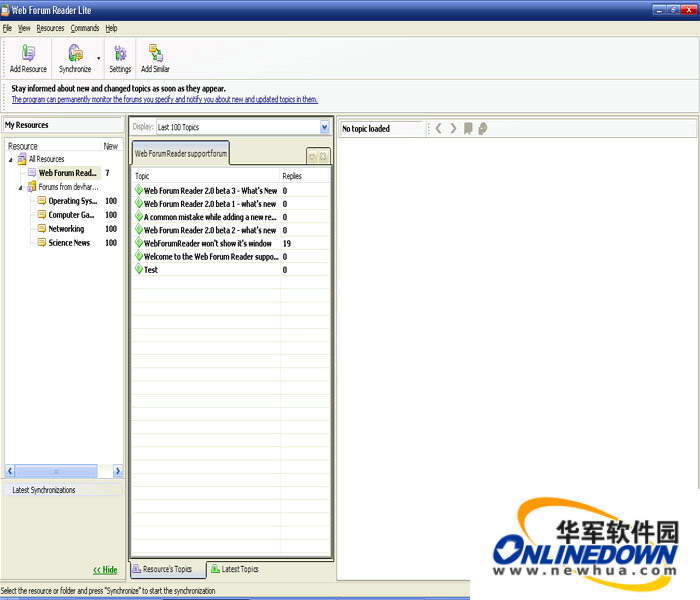Open topic WebForumReader won't show it's window
Image resolution: width=700 pixels, height=600 pixels.
(208, 243)
